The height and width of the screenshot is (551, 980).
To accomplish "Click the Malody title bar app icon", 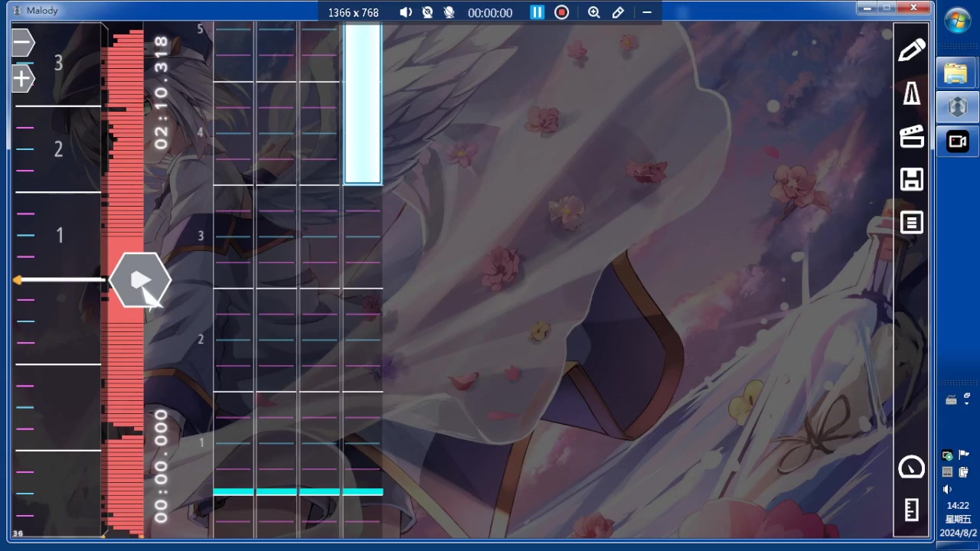I will tap(17, 10).
